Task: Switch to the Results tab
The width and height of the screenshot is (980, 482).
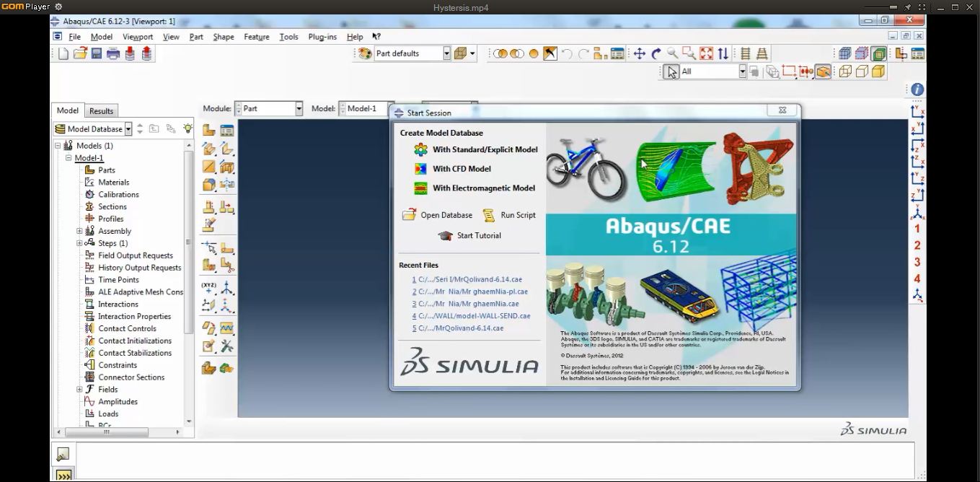Action: click(x=101, y=111)
